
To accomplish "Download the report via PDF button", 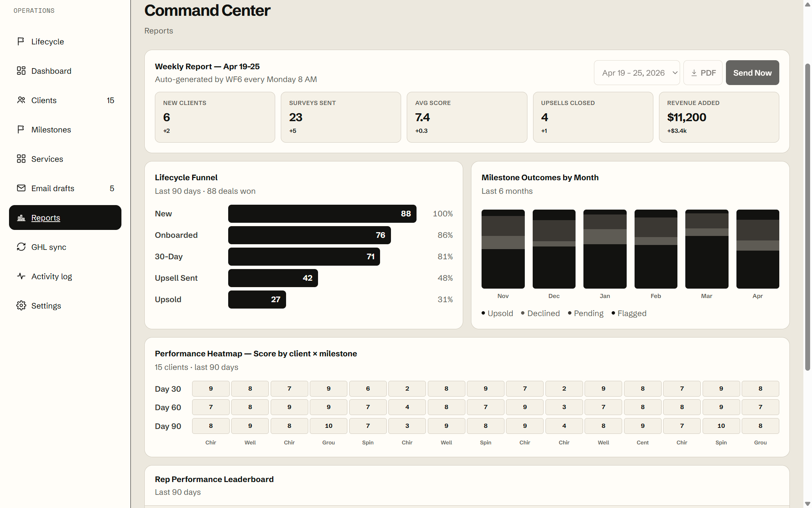I will 703,73.
